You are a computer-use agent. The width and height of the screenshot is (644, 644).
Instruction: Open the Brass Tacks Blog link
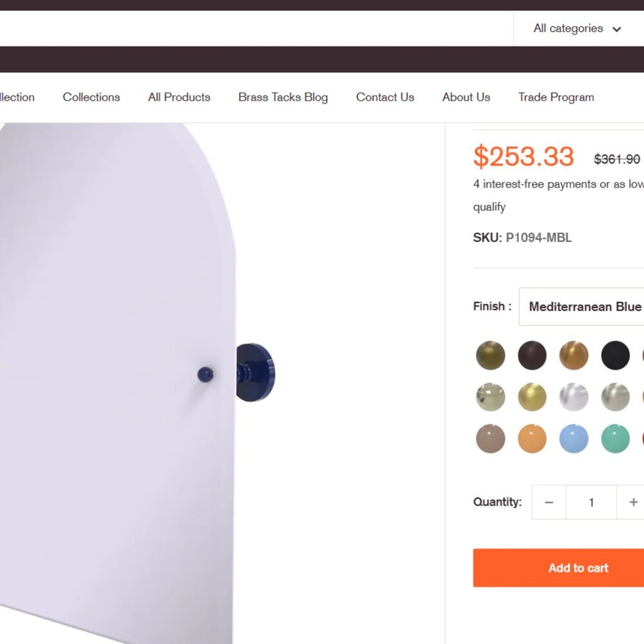coord(283,97)
